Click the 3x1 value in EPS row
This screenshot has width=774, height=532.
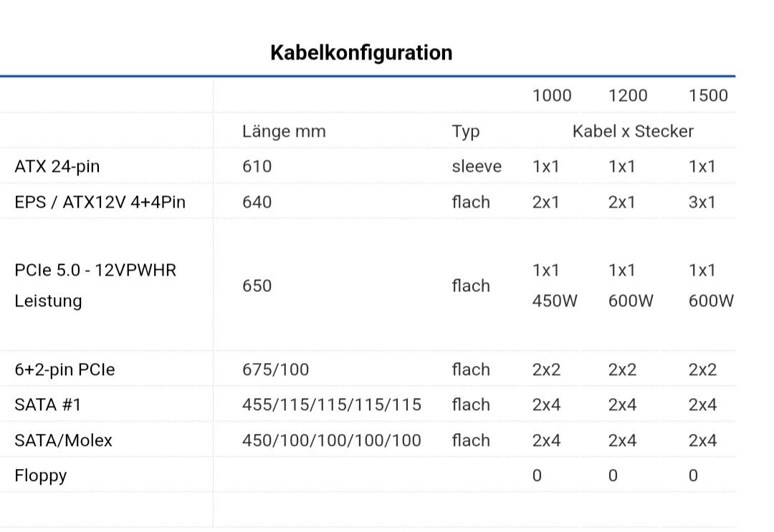coord(702,202)
